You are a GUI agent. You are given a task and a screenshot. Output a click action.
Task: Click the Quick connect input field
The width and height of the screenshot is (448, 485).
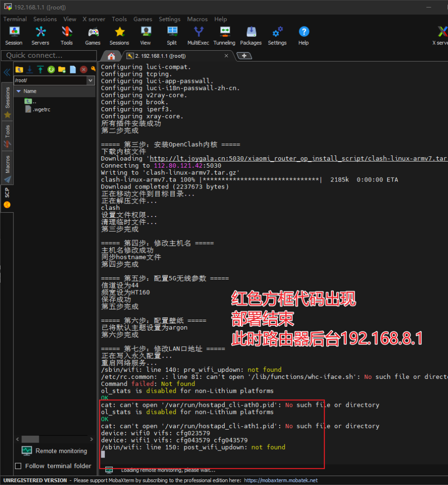pos(47,55)
